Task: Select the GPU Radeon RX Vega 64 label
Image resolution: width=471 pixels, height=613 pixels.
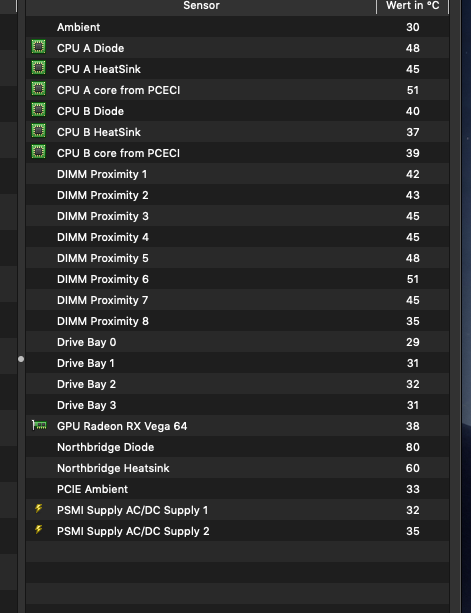Action: point(122,427)
